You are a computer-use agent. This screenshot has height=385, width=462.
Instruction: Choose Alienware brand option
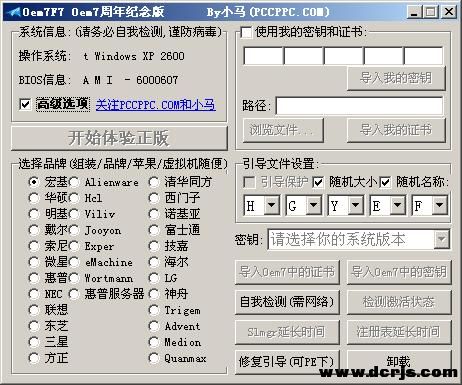point(74,182)
